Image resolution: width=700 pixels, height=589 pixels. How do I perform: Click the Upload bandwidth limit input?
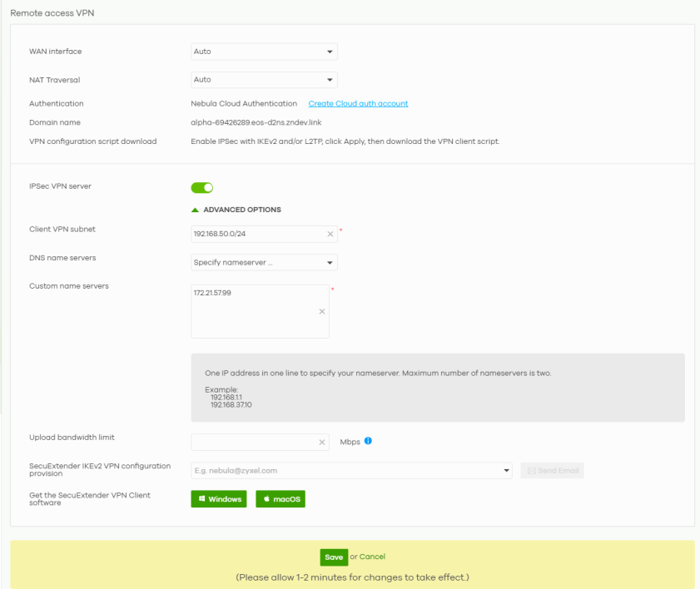click(254, 442)
